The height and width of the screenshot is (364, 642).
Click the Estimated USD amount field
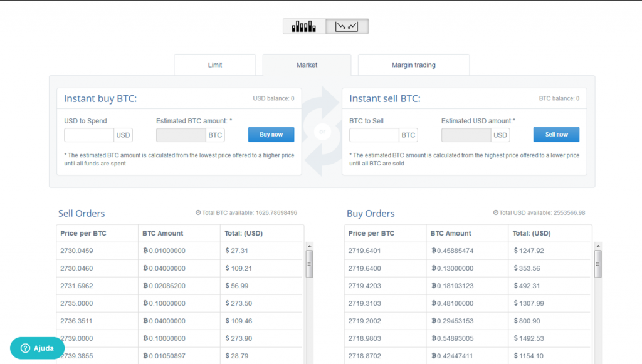pos(466,135)
